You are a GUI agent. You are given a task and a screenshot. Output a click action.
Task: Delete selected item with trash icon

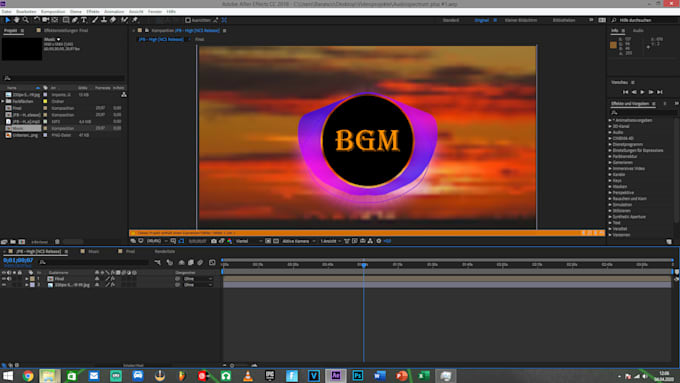coord(57,242)
